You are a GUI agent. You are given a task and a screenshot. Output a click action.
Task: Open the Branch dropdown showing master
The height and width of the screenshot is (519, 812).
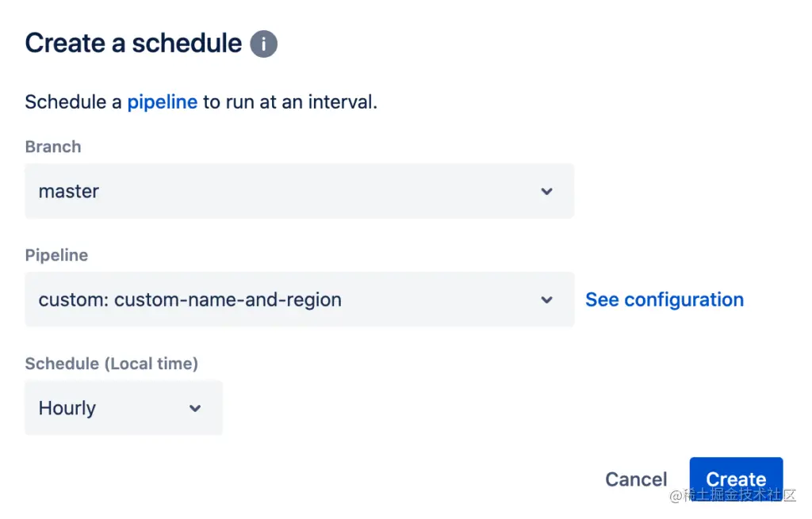coord(299,191)
